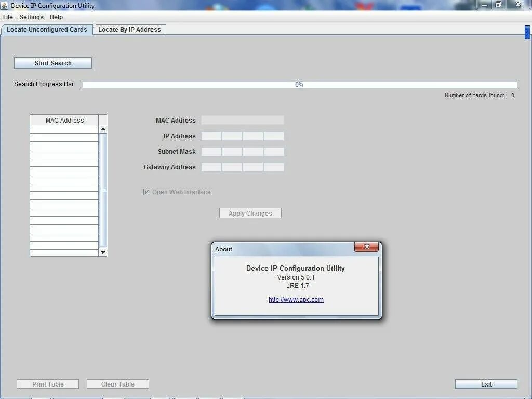Open the Settings menu
The image size is (532, 399).
32,17
